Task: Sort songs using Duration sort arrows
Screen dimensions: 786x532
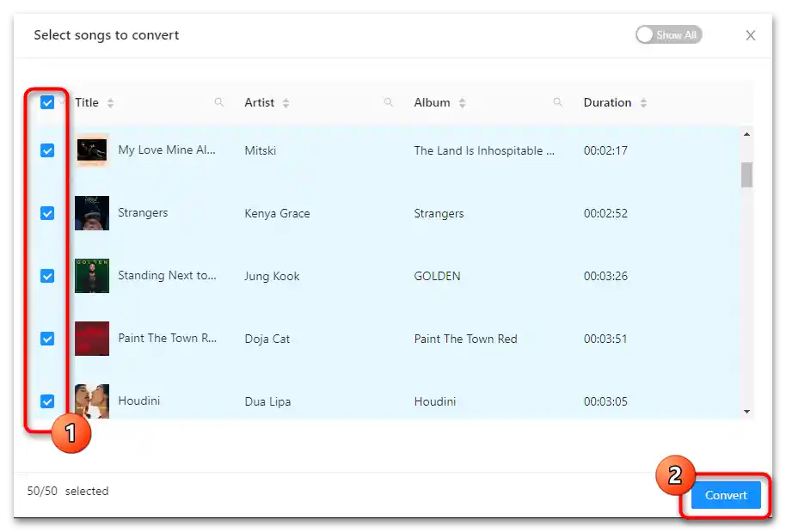Action: click(643, 103)
